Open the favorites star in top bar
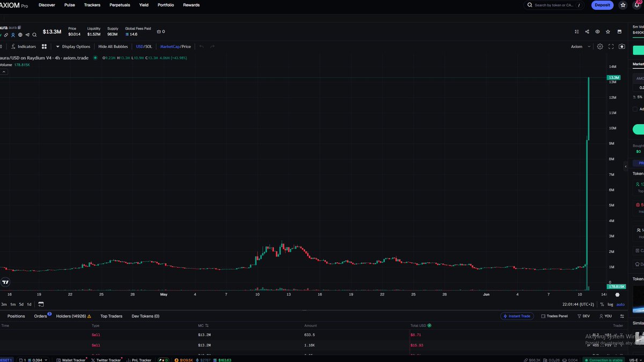Screen dimensions: 644x362 pyautogui.click(x=623, y=5)
